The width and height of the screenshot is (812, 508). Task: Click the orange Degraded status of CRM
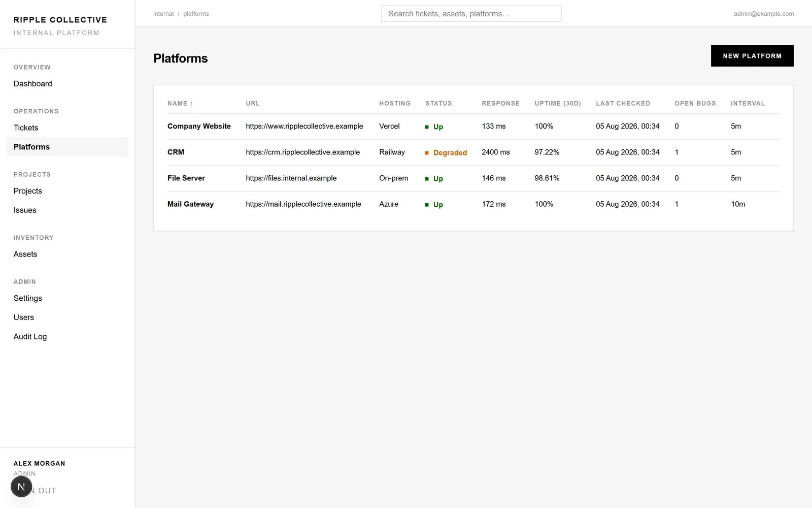tap(446, 152)
